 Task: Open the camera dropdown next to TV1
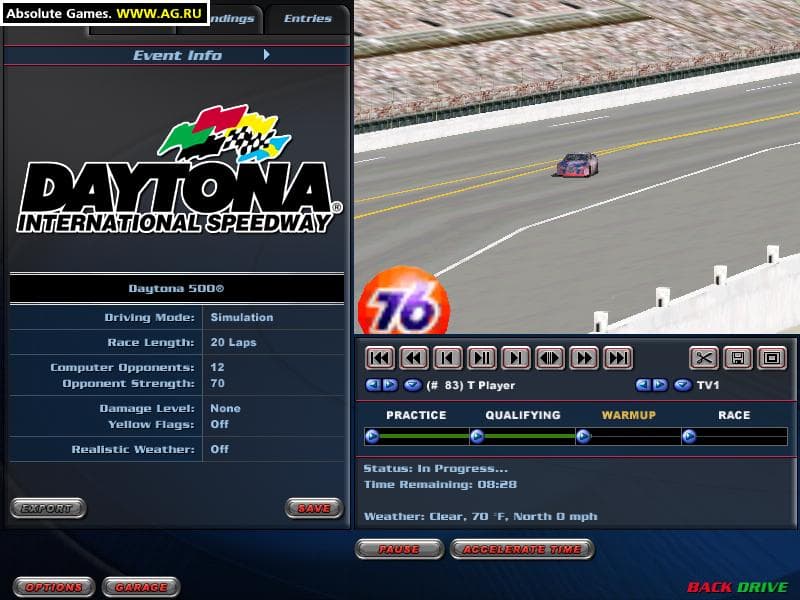682,385
